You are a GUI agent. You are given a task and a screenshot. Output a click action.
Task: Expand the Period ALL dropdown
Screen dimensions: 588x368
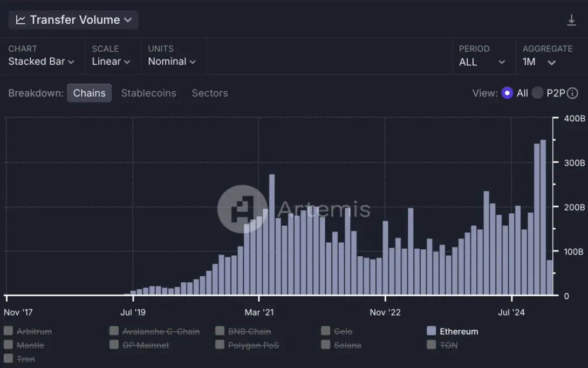(482, 62)
